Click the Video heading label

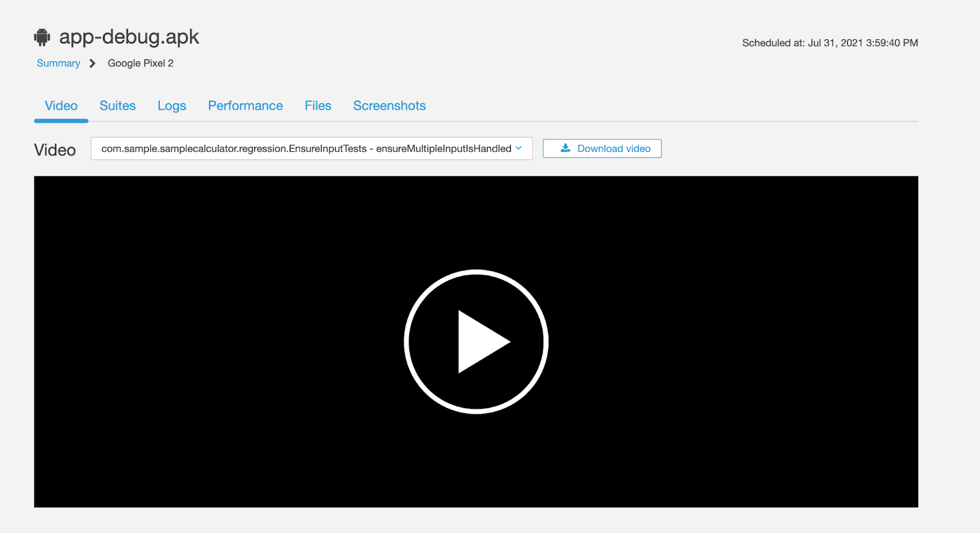tap(55, 150)
